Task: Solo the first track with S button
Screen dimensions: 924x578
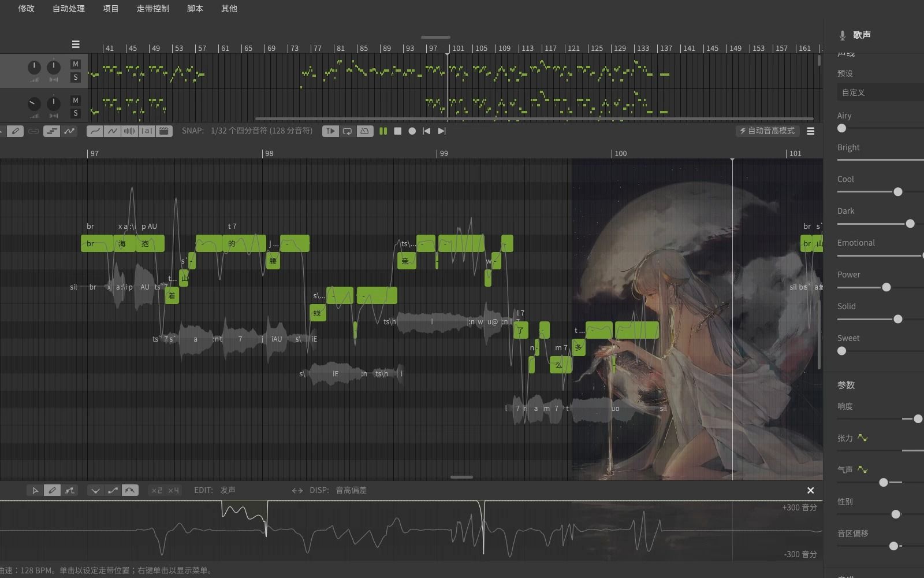Action: [75, 77]
